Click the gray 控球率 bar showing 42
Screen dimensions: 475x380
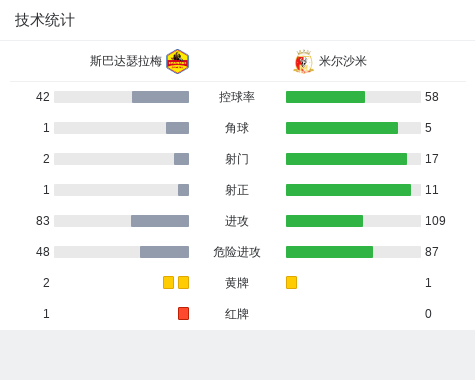tap(160, 97)
